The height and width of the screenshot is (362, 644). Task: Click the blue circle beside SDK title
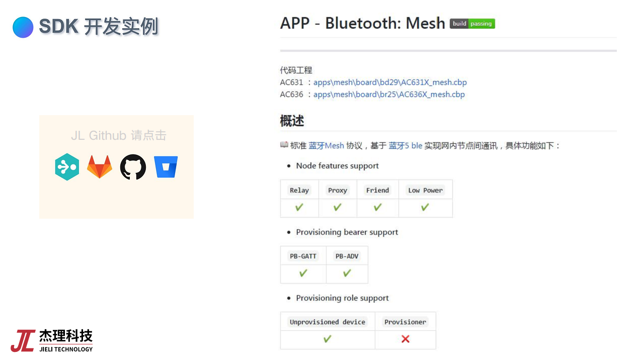23,27
